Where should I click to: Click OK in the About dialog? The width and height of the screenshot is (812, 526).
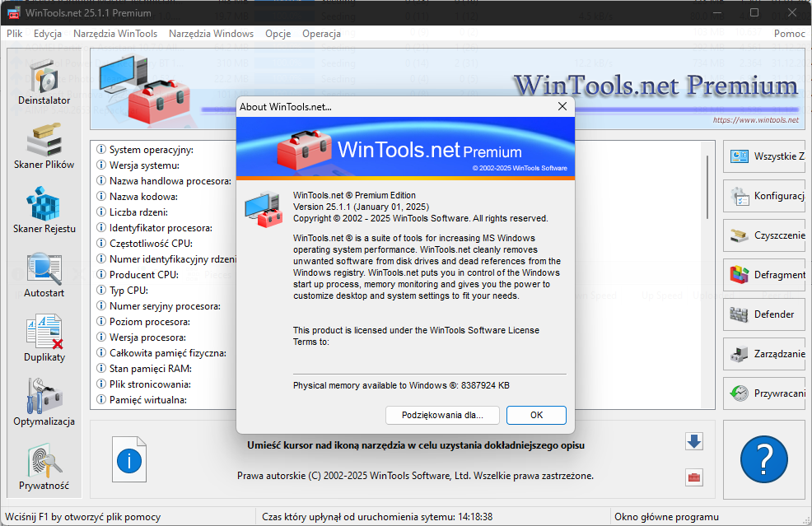click(x=536, y=415)
